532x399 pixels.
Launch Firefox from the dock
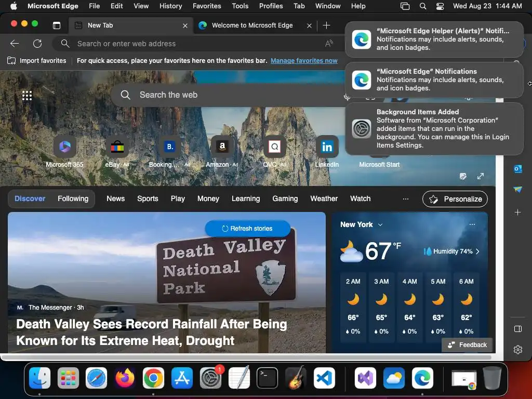(125, 378)
